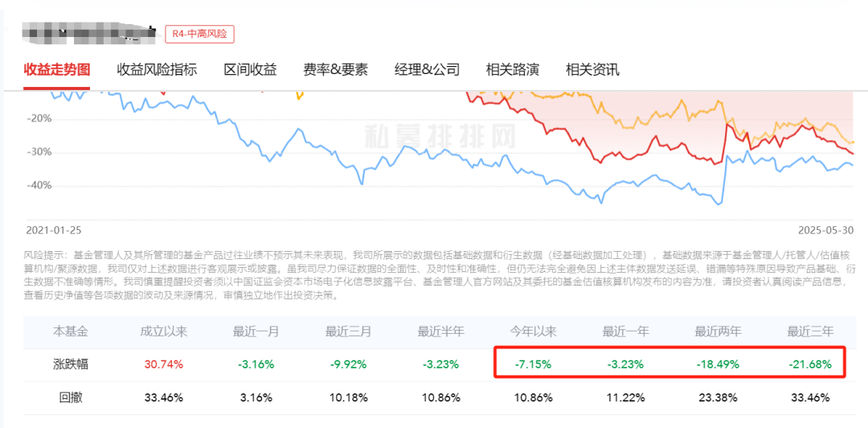Click the 33.46% drawdown under 成立以来
The height and width of the screenshot is (428, 868).
[x=164, y=397]
